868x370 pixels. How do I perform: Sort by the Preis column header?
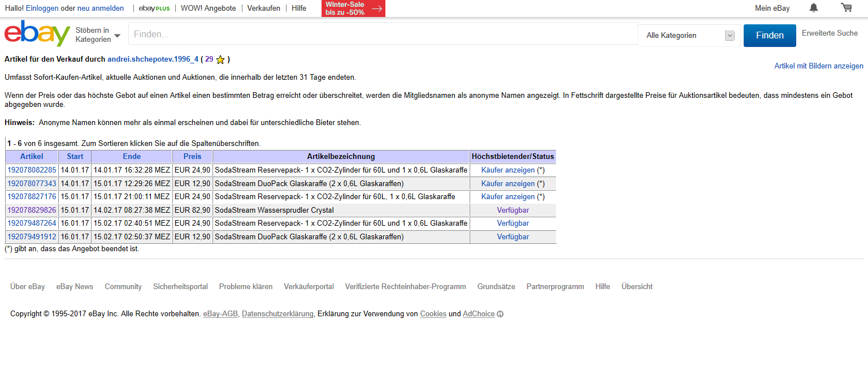pyautogui.click(x=192, y=157)
